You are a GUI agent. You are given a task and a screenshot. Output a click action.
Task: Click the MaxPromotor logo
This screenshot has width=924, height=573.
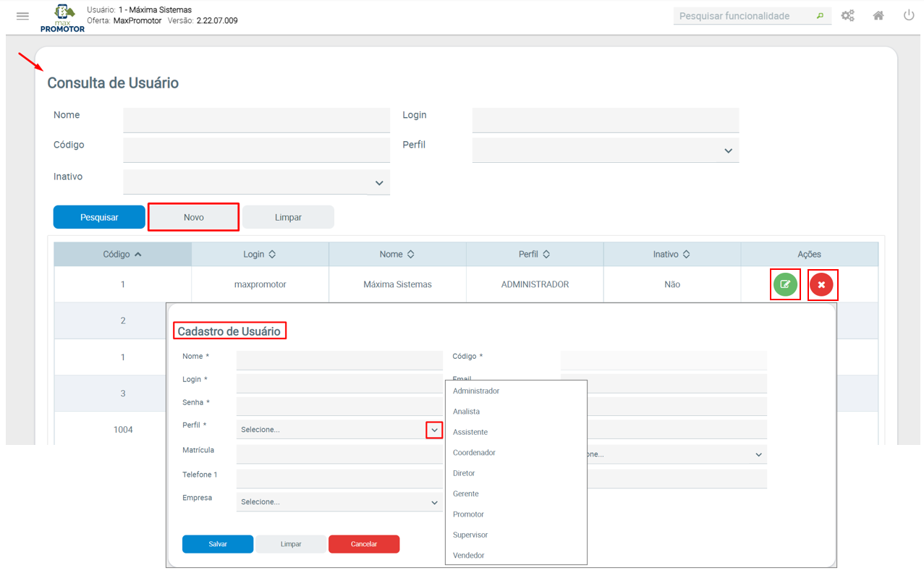click(x=63, y=17)
